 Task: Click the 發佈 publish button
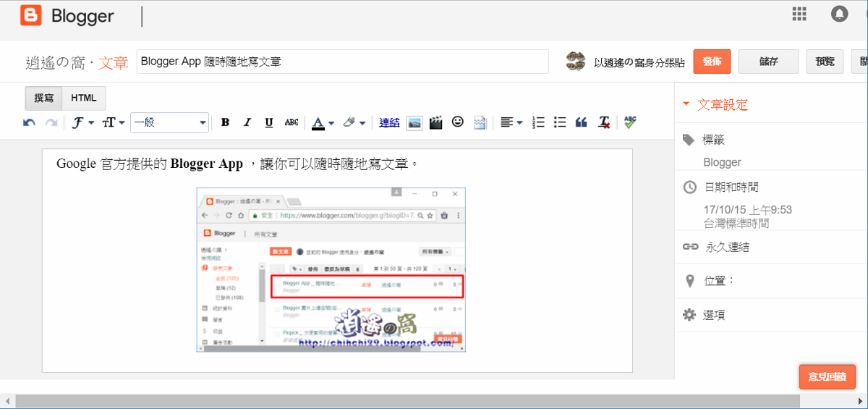pos(712,62)
